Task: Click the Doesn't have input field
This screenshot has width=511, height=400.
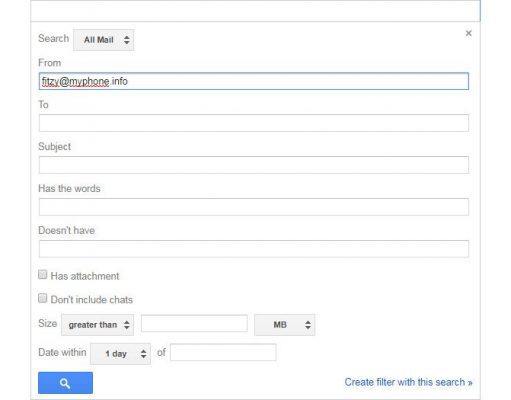Action: click(254, 249)
